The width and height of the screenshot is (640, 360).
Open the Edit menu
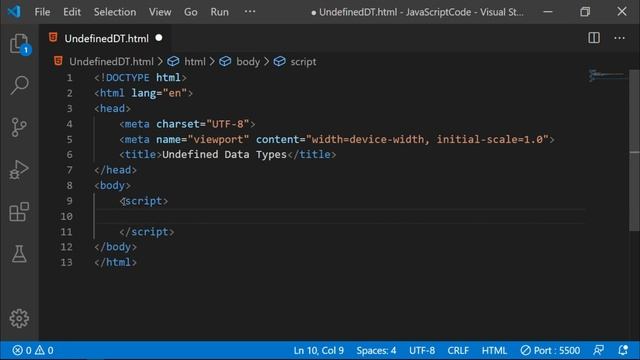tap(72, 12)
